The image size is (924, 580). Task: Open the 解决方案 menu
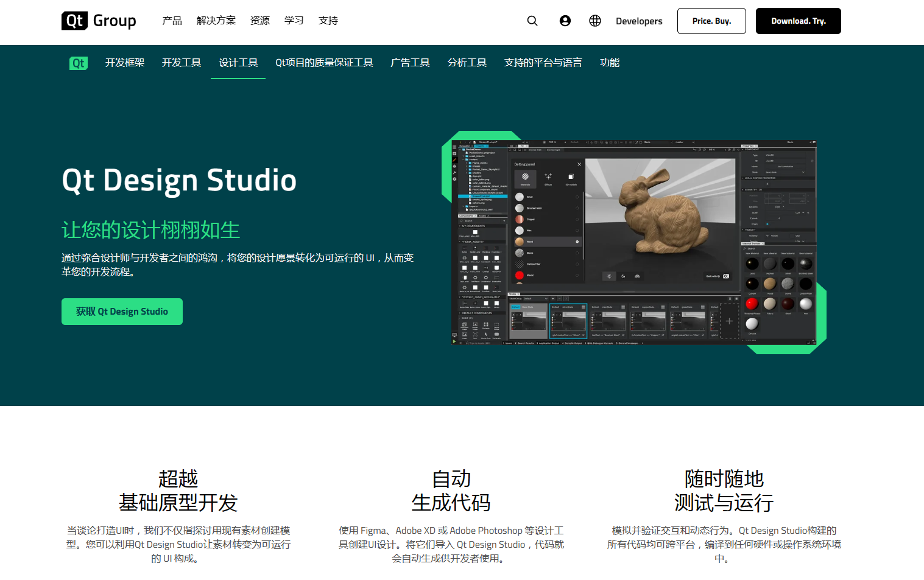pyautogui.click(x=216, y=21)
